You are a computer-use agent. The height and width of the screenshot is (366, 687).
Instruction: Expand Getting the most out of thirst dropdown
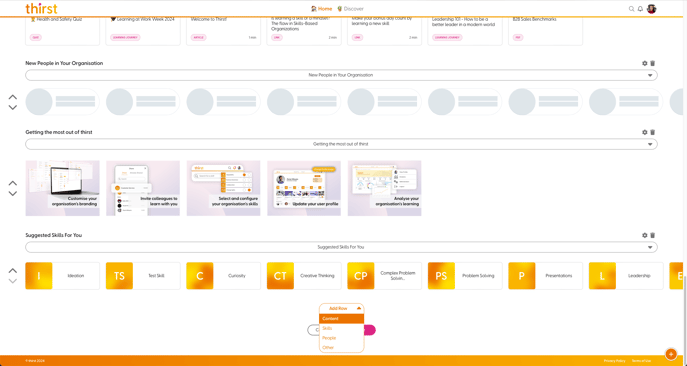tap(341, 144)
